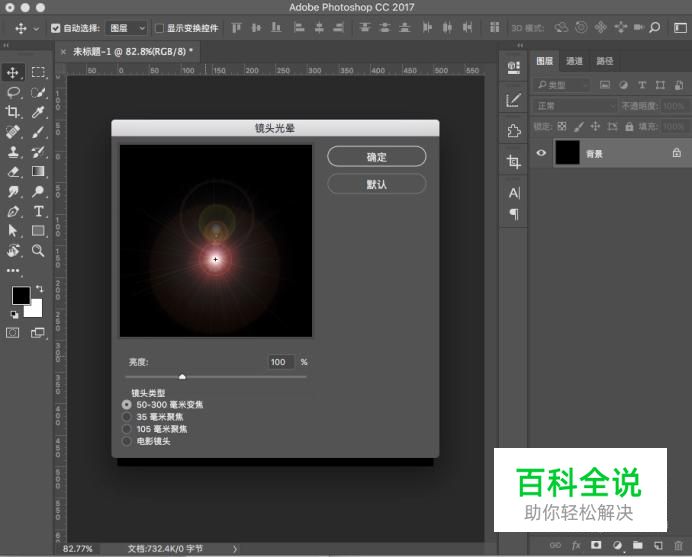Hide the 背景 layer visibility
Viewport: 692px width, 557px height.
click(x=541, y=153)
